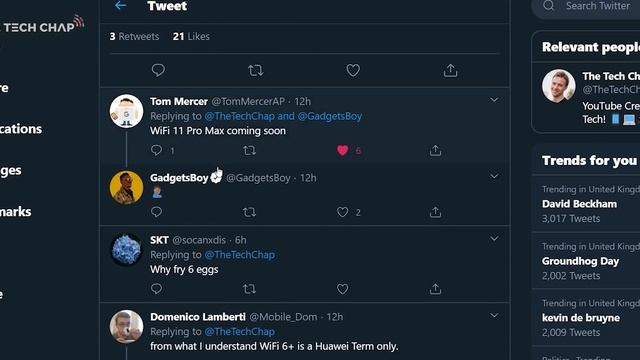Share the main tweet
The height and width of the screenshot is (360, 640).
point(450,70)
